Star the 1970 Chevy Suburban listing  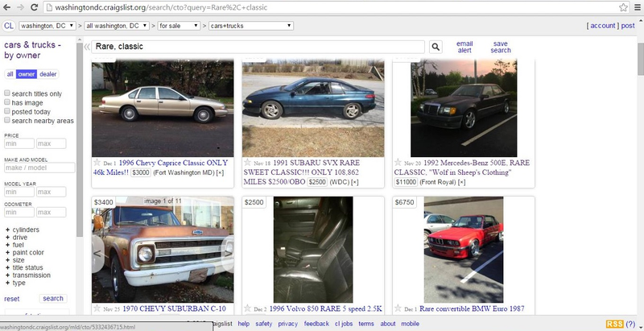97,308
